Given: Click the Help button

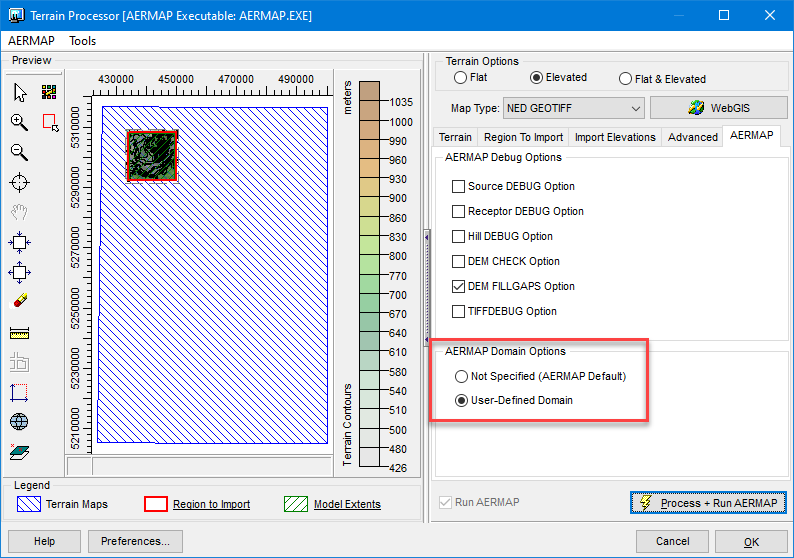Looking at the screenshot, I should [x=45, y=541].
